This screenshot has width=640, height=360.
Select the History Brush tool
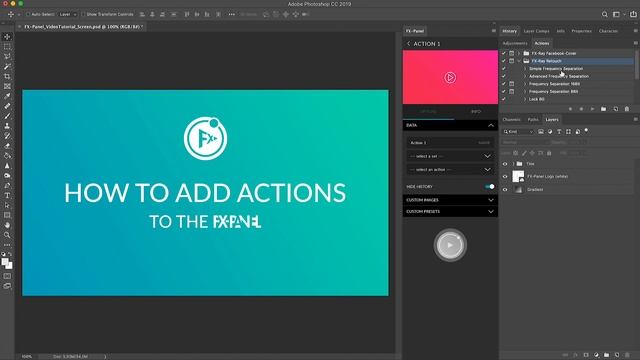click(7, 136)
